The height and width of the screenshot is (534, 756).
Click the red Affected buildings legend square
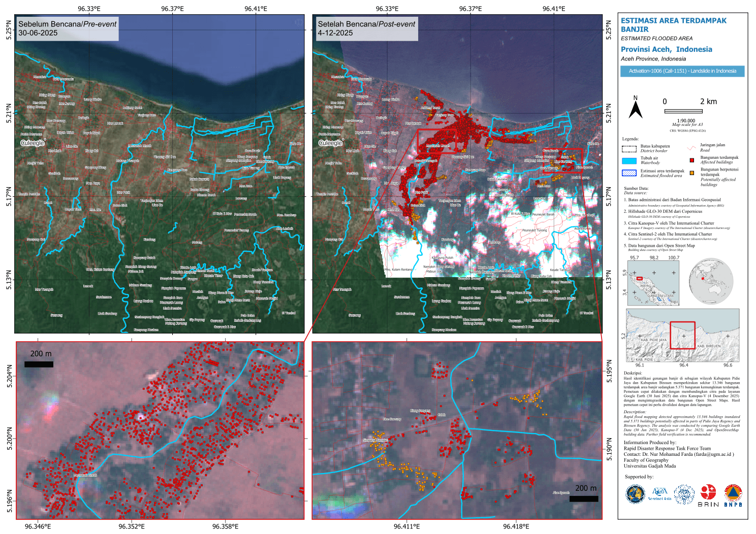click(x=691, y=160)
